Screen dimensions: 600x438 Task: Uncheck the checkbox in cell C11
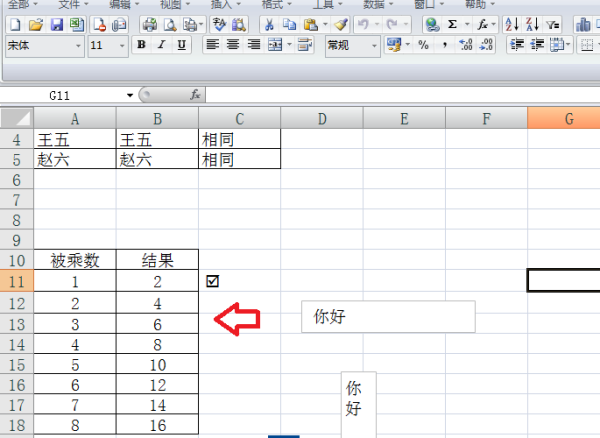tap(212, 281)
